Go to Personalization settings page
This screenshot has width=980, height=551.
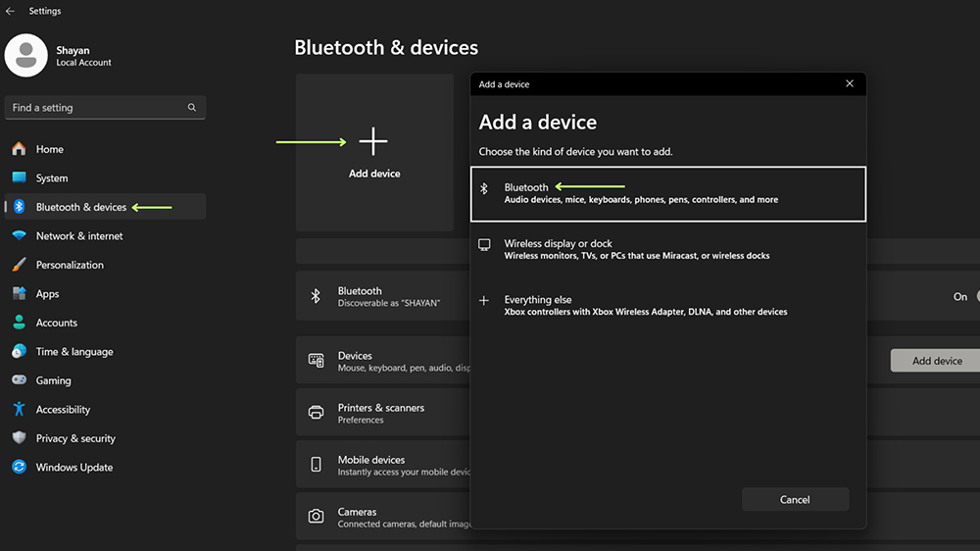point(70,265)
